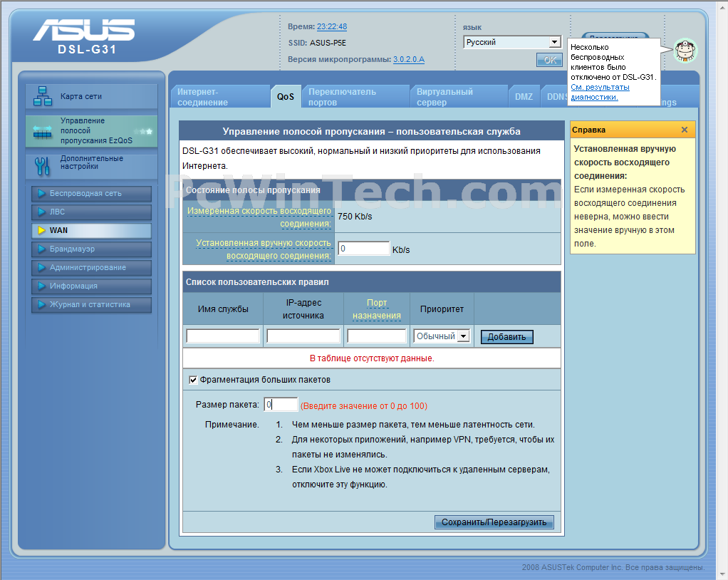The height and width of the screenshot is (580, 728).
Task: Click the advanced settings wrench icon
Action: coord(43,166)
